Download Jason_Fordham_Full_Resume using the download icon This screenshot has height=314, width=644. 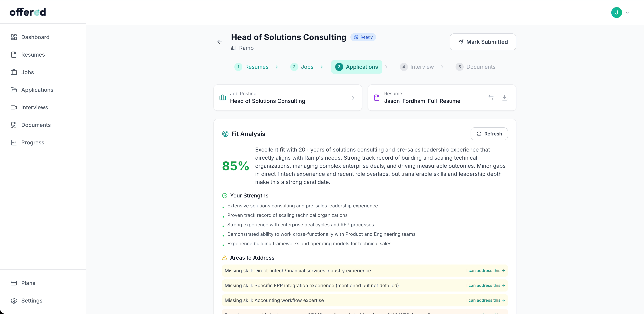pyautogui.click(x=505, y=98)
